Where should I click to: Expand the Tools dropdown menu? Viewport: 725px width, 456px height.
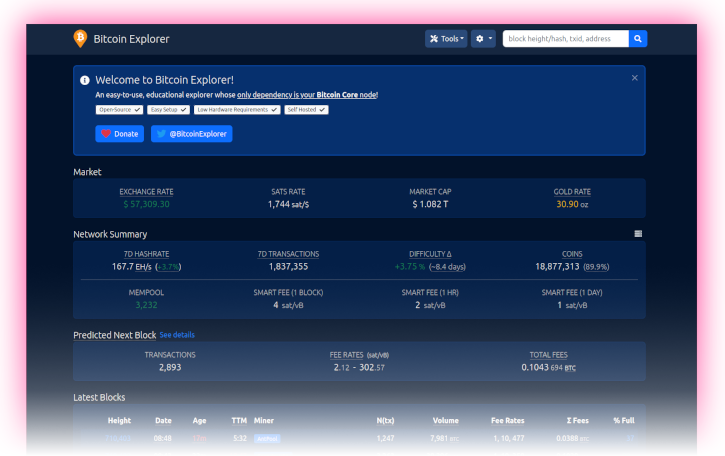[446, 39]
